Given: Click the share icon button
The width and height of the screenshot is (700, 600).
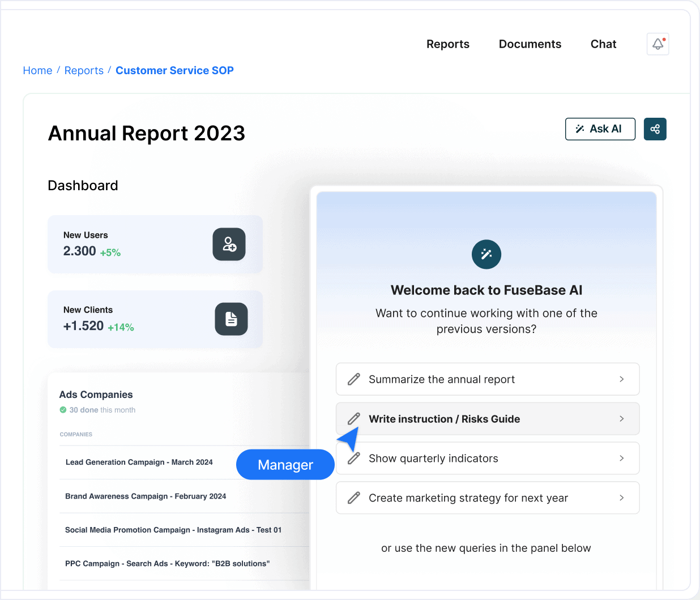Looking at the screenshot, I should pos(655,129).
